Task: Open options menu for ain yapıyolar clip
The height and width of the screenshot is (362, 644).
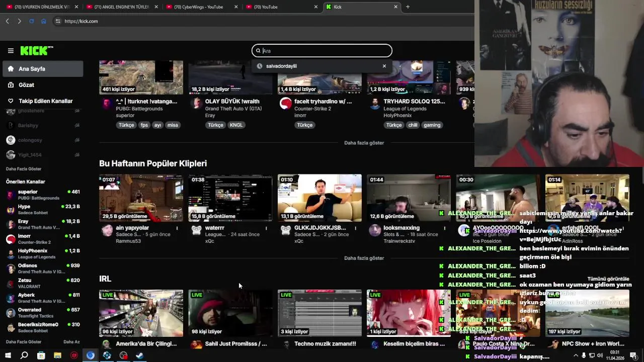Action: click(177, 228)
